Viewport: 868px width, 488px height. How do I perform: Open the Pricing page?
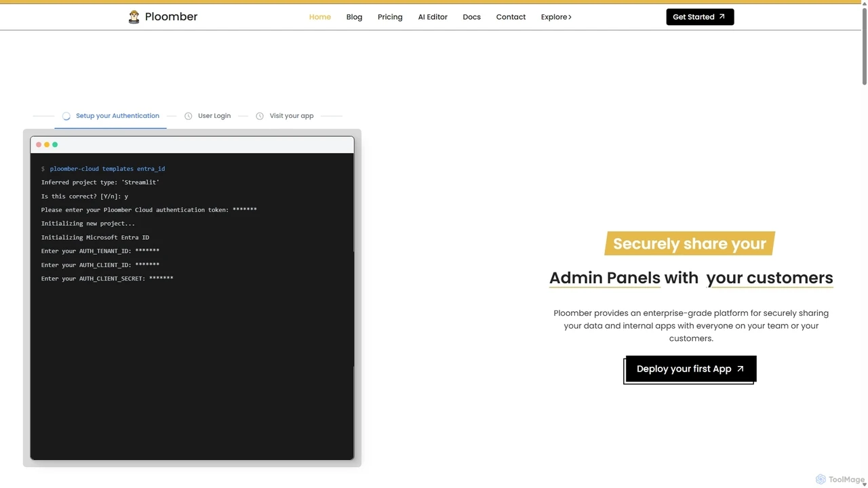click(390, 17)
